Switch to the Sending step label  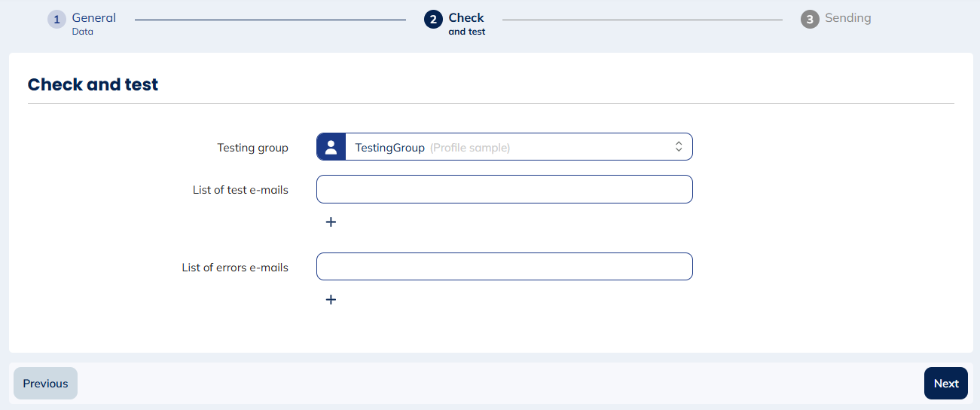[x=847, y=18]
